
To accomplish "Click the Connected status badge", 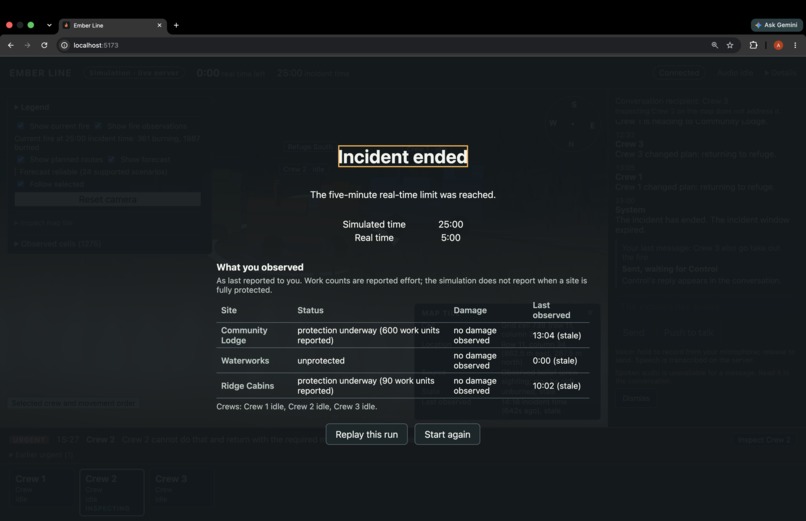I will tap(679, 73).
